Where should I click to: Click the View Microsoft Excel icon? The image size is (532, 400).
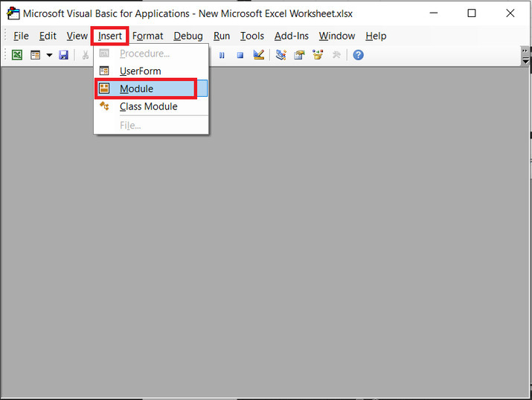point(17,54)
